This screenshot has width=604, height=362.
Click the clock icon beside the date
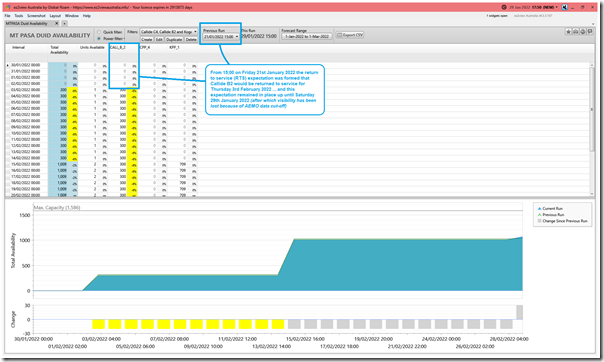[504, 7]
